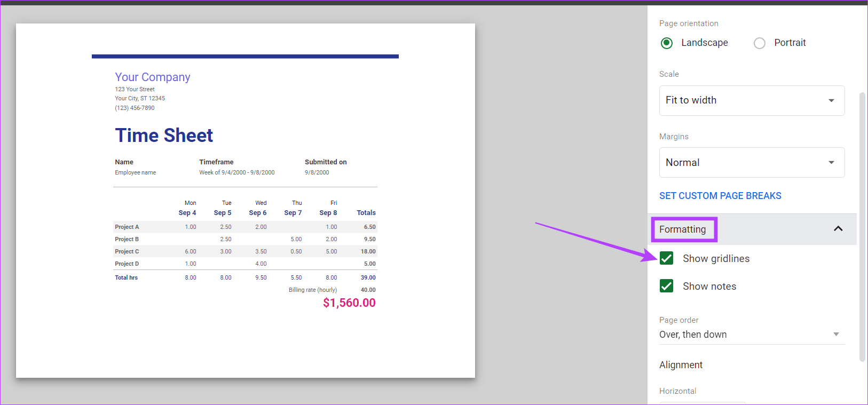
Task: Select Landscape page orientation
Action: click(667, 43)
